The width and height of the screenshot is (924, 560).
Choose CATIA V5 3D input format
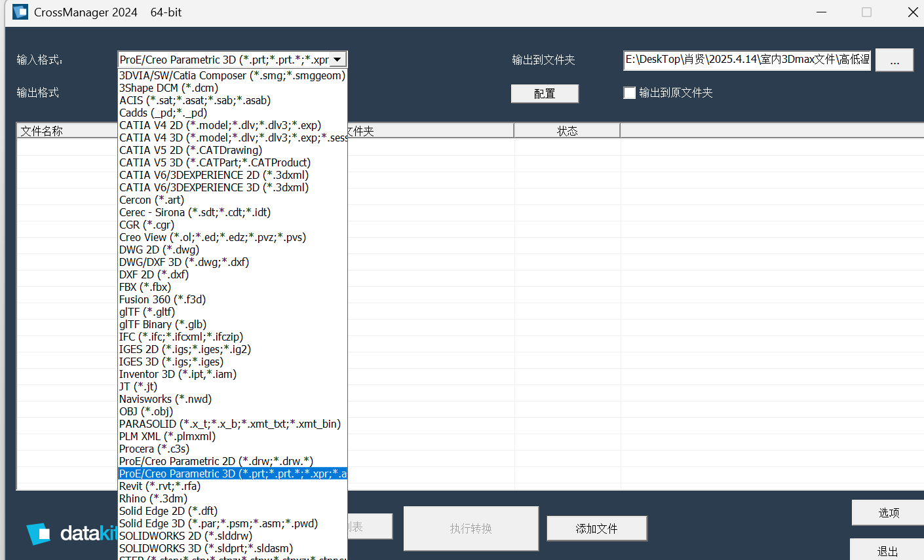coord(214,162)
